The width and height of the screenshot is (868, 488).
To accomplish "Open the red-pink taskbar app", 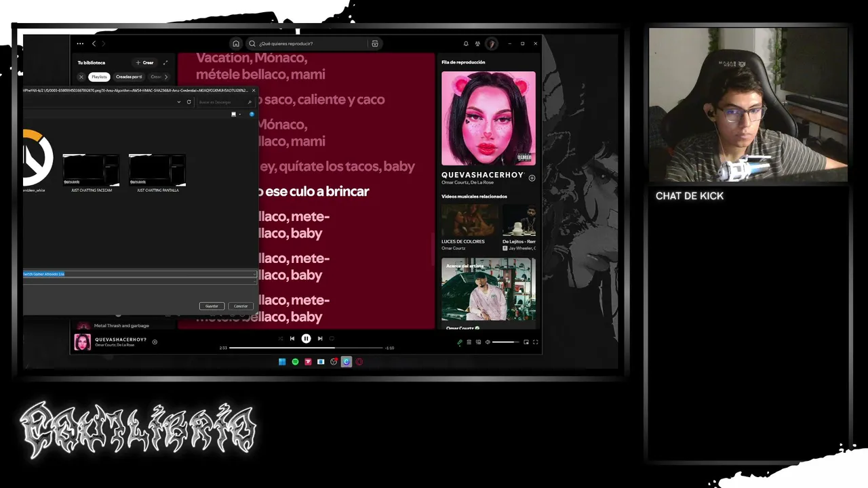I will pos(308,362).
